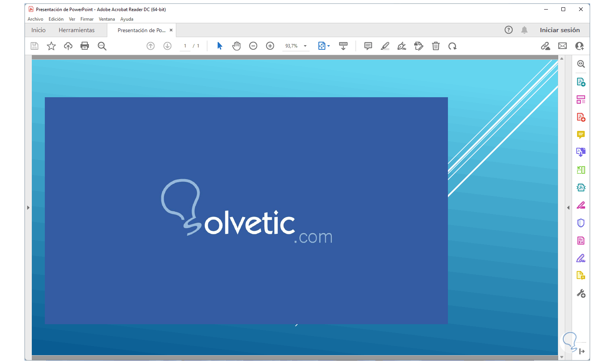Open the Organize Pages sidebar tool

(x=581, y=100)
